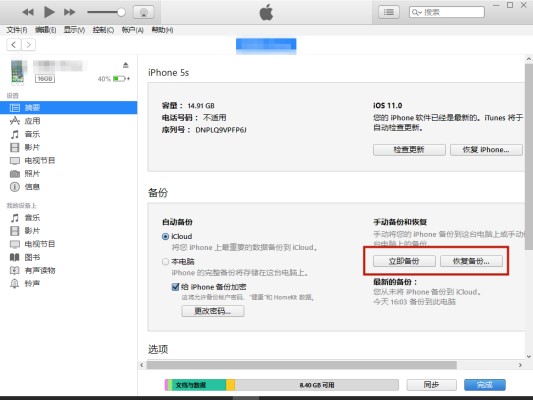
Task: Select the iCloud backup radio button
Action: [x=166, y=237]
